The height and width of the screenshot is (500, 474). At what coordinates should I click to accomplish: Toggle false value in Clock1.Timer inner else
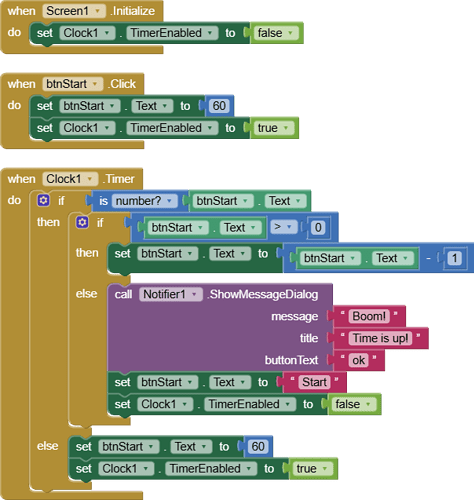[354, 404]
